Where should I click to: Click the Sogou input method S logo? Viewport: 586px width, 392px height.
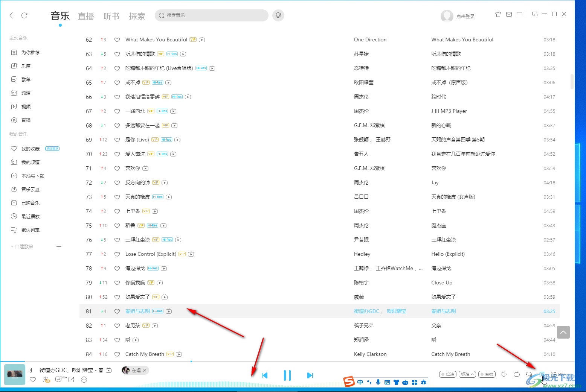coord(349,381)
